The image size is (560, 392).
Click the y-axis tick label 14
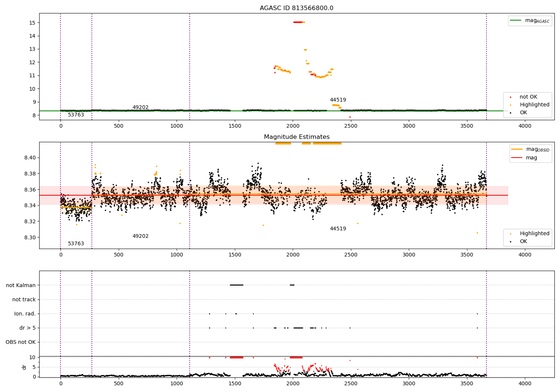click(x=32, y=36)
